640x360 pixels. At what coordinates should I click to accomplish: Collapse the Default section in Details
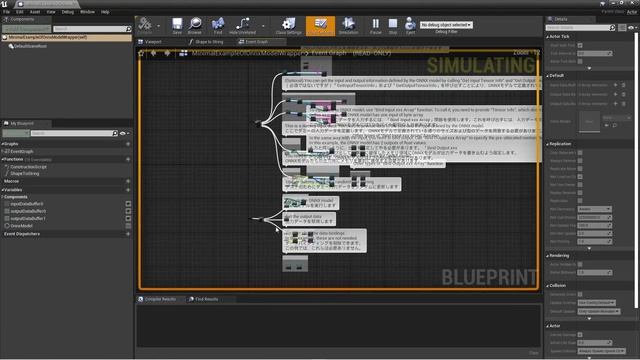[x=548, y=76]
